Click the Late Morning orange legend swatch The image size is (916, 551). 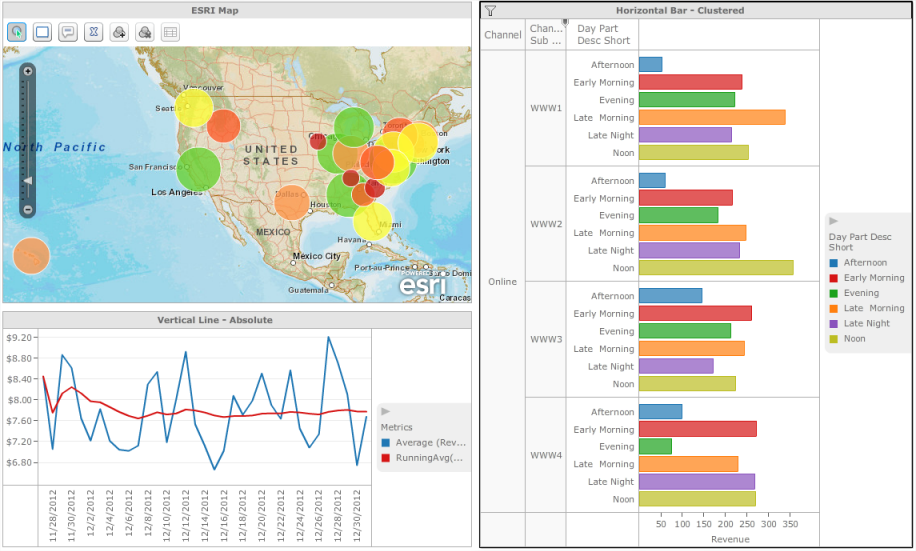834,309
